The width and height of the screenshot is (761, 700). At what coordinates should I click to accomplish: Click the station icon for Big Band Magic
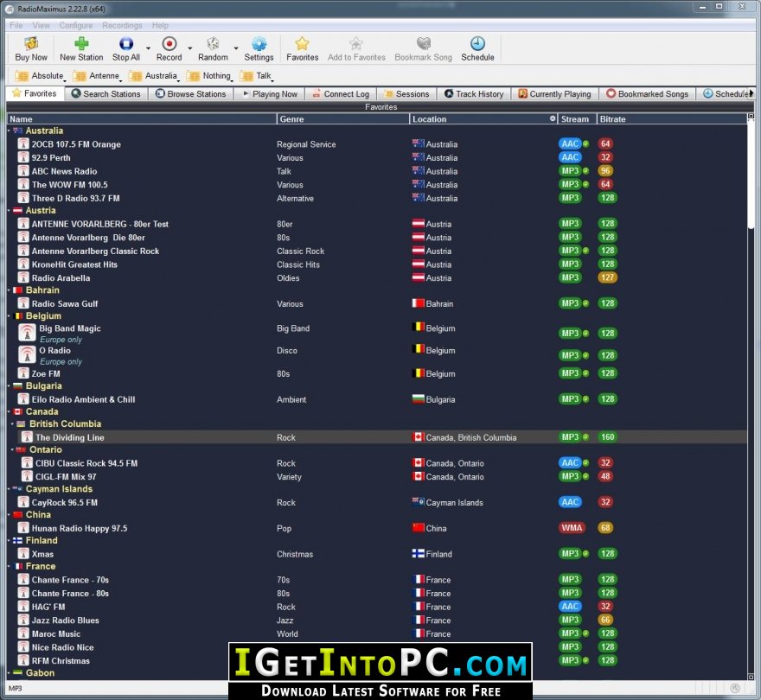[x=27, y=333]
